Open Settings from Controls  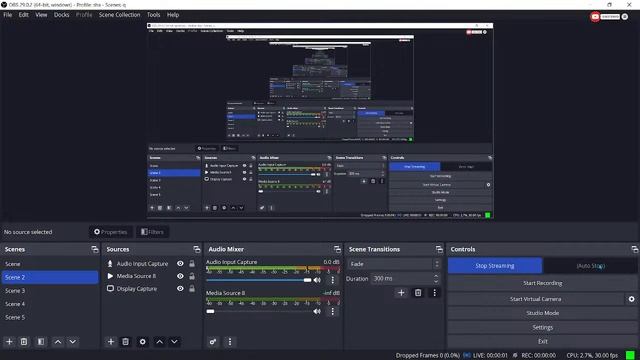pyautogui.click(x=542, y=327)
